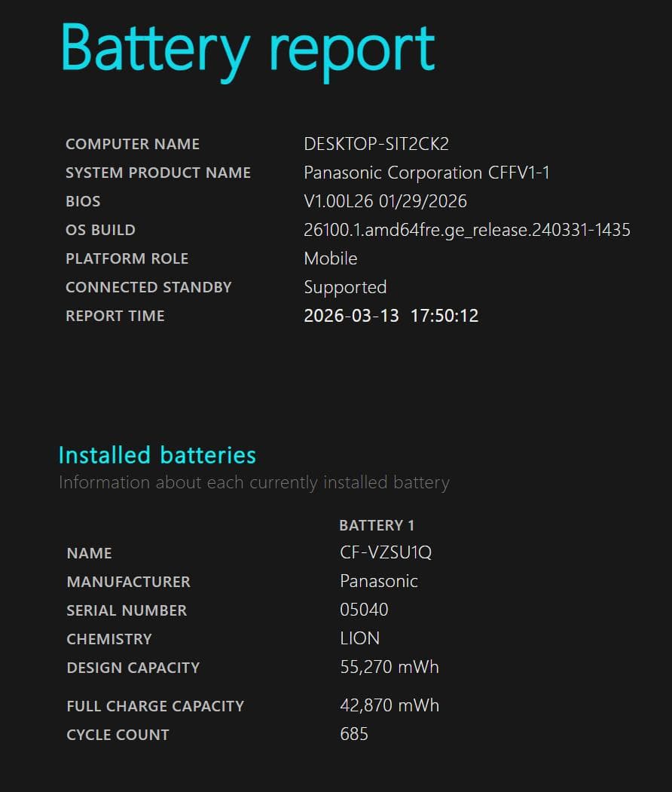672x792 pixels.
Task: Click the SERIAL NUMBER label
Action: [127, 610]
